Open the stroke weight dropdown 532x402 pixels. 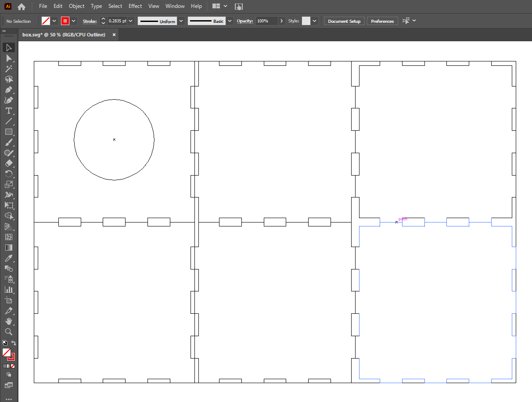click(131, 21)
